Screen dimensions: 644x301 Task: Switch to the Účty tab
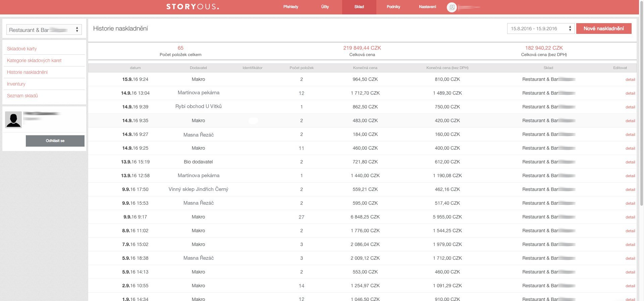[325, 7]
